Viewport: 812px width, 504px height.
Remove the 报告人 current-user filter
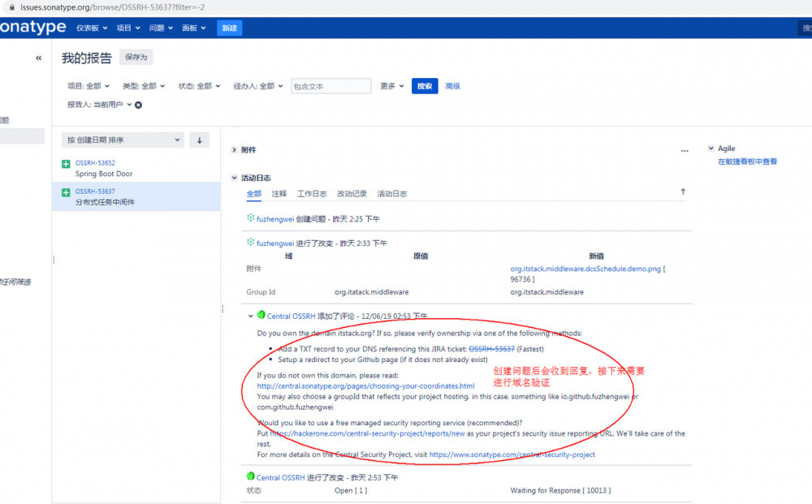[137, 105]
